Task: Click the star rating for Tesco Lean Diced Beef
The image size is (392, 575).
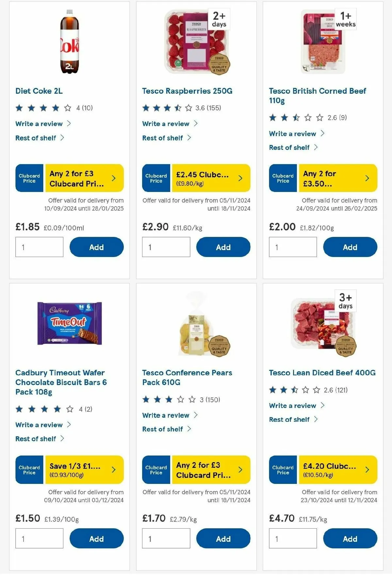Action: point(294,390)
